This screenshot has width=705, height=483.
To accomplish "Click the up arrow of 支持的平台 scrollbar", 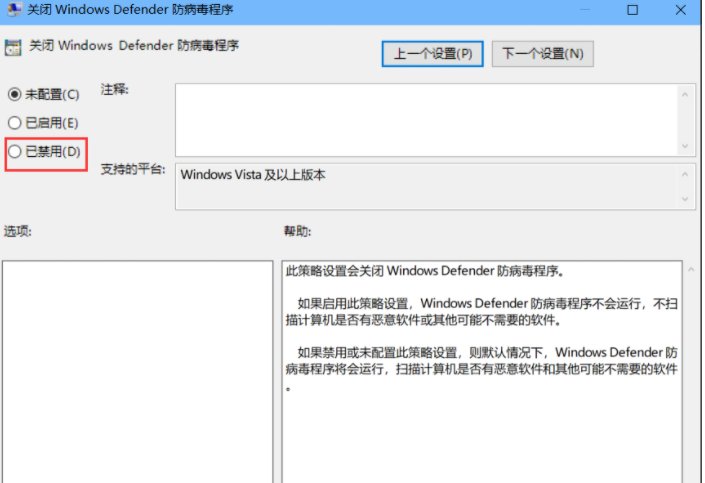I will click(685, 174).
